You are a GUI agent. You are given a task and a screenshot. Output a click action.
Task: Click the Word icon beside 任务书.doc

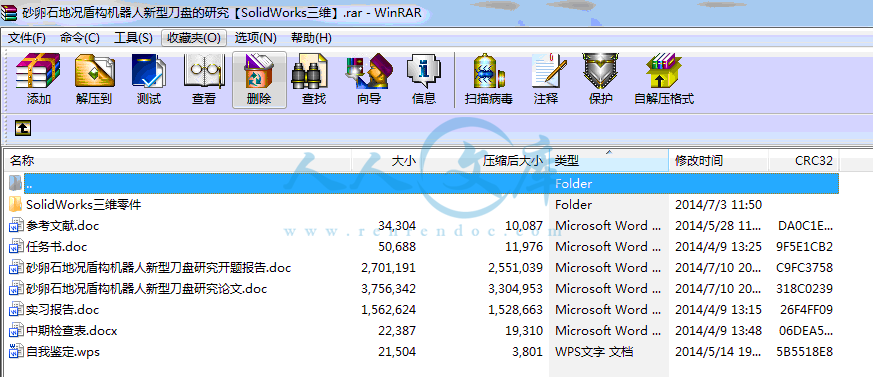(16, 247)
